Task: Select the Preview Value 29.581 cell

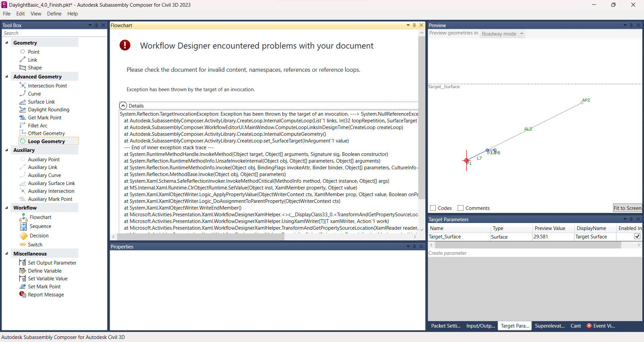Action: click(x=553, y=237)
